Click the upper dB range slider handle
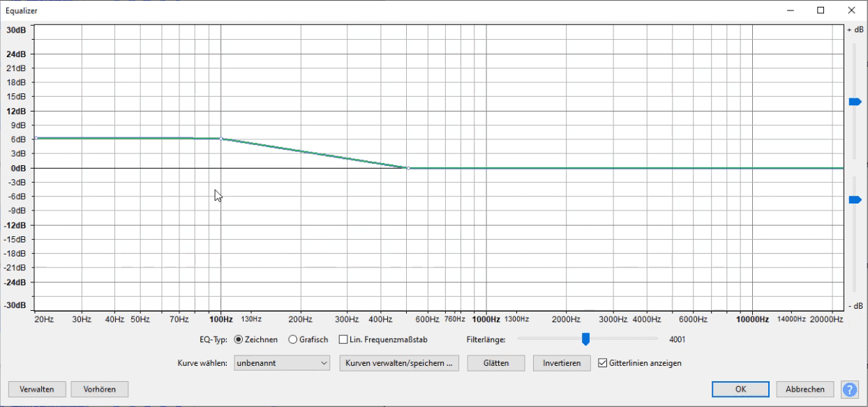 click(x=855, y=102)
